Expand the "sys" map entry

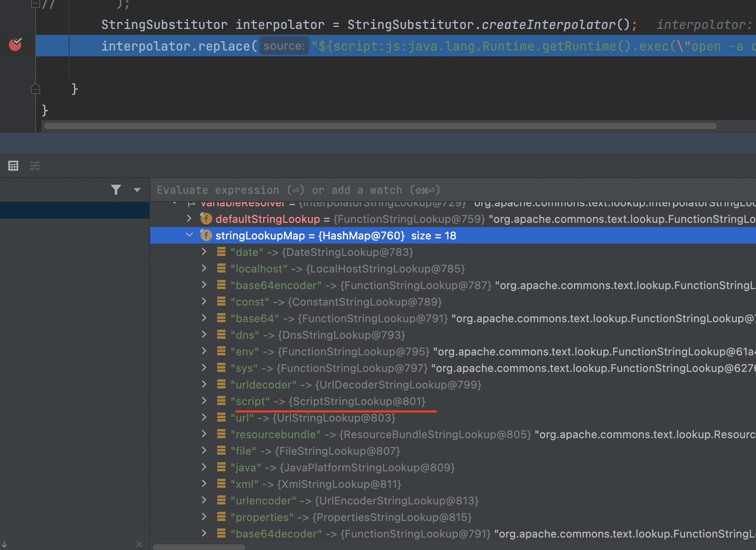pyautogui.click(x=204, y=367)
